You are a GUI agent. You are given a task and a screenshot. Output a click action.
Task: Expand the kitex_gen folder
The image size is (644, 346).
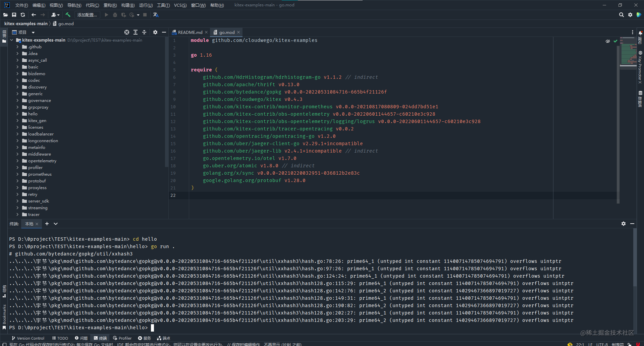[17, 121]
